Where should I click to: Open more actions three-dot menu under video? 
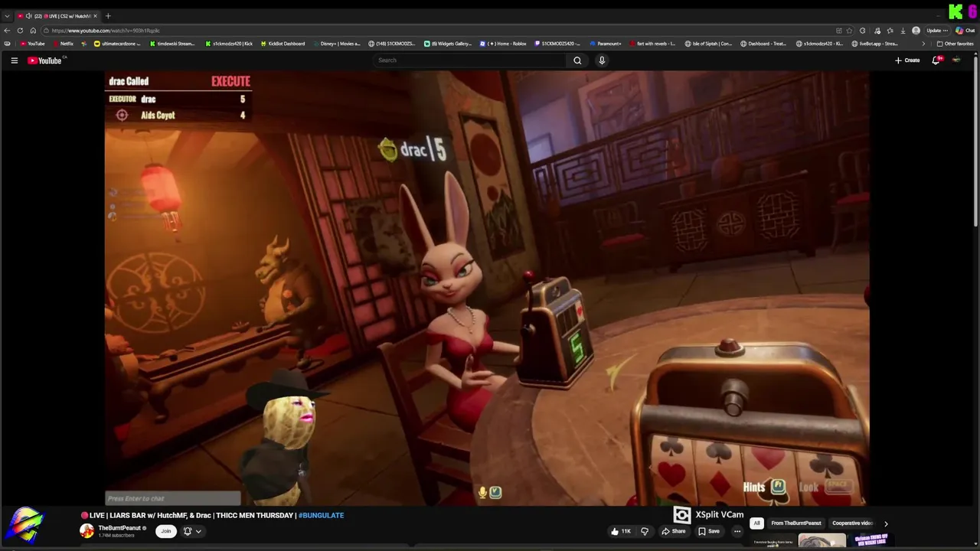(737, 531)
